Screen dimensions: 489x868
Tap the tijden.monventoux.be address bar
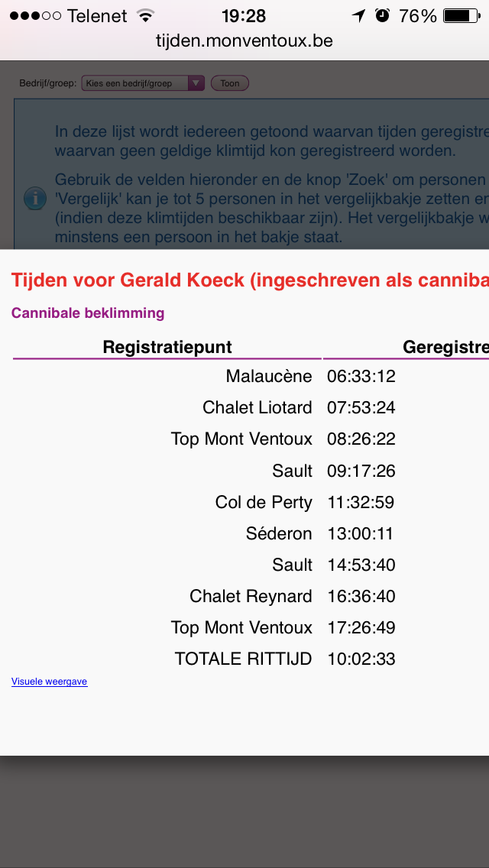(244, 40)
